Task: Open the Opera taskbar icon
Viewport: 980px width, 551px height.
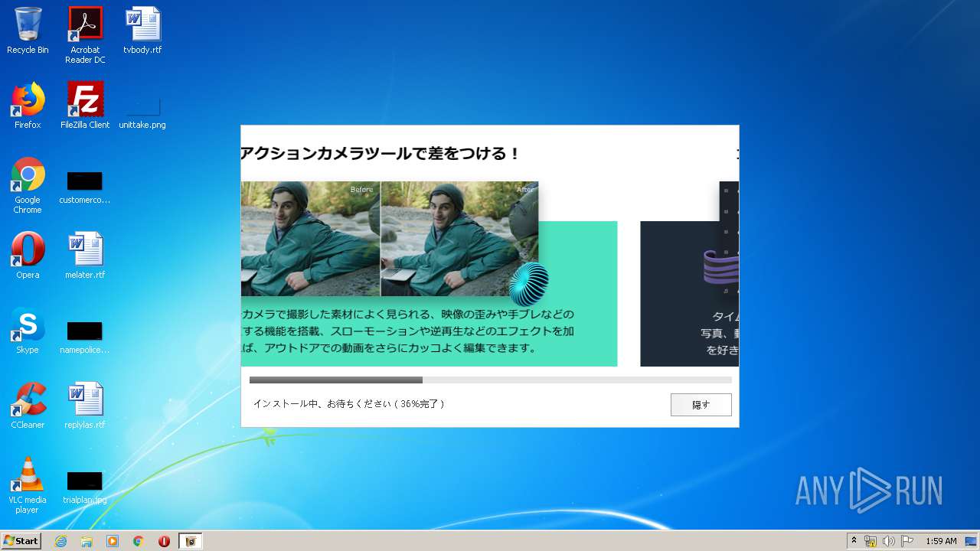Action: click(164, 541)
